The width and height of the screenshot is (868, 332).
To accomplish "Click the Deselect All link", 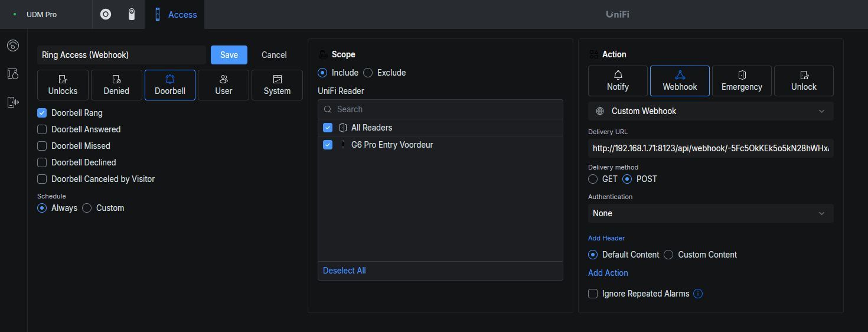I will pos(344,271).
